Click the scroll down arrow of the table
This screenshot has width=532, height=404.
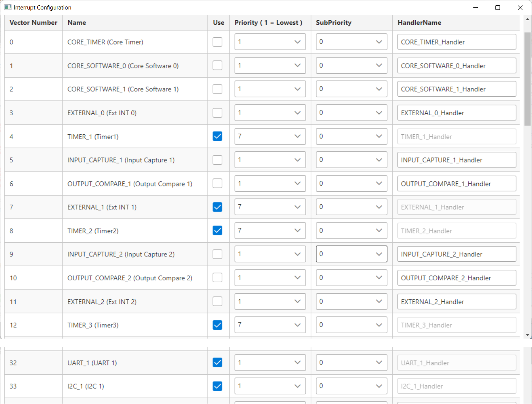pos(527,335)
